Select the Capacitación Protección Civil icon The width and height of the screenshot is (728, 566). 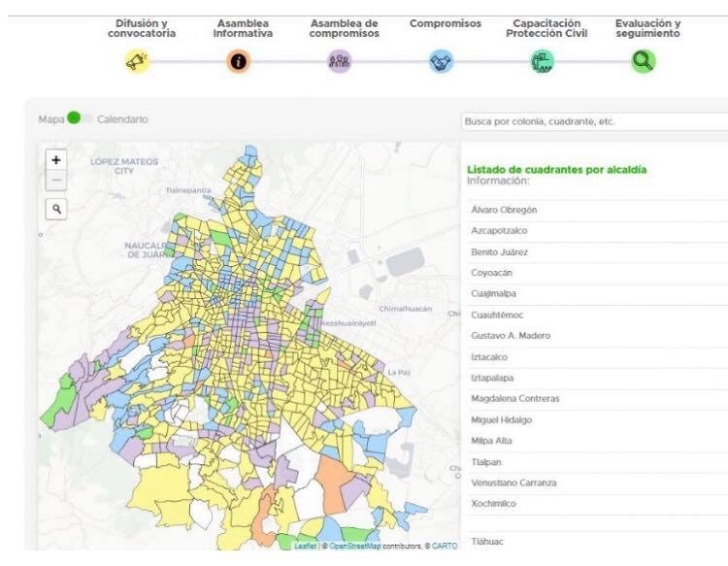tap(543, 61)
